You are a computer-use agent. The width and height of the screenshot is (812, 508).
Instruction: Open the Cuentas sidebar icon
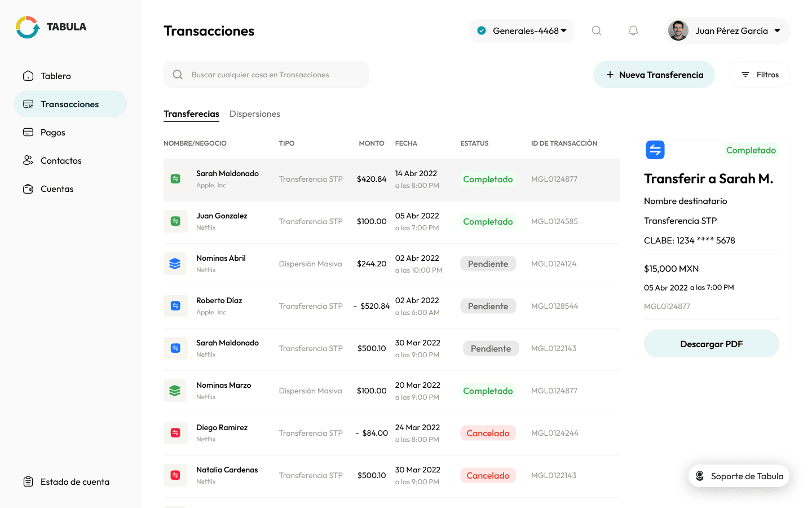(28, 189)
